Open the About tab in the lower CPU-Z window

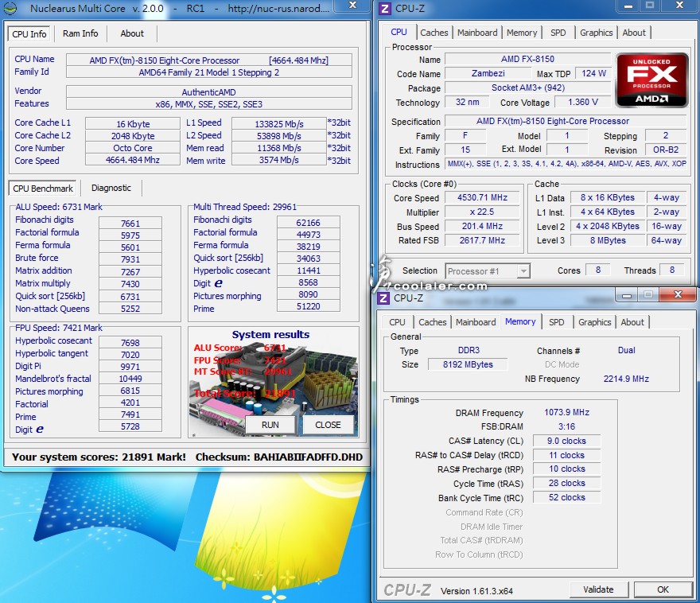pos(632,322)
